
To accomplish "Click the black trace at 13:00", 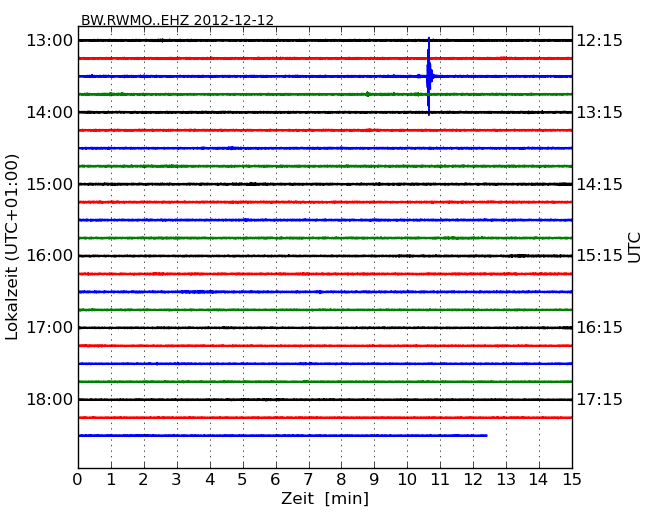I will (x=325, y=40).
